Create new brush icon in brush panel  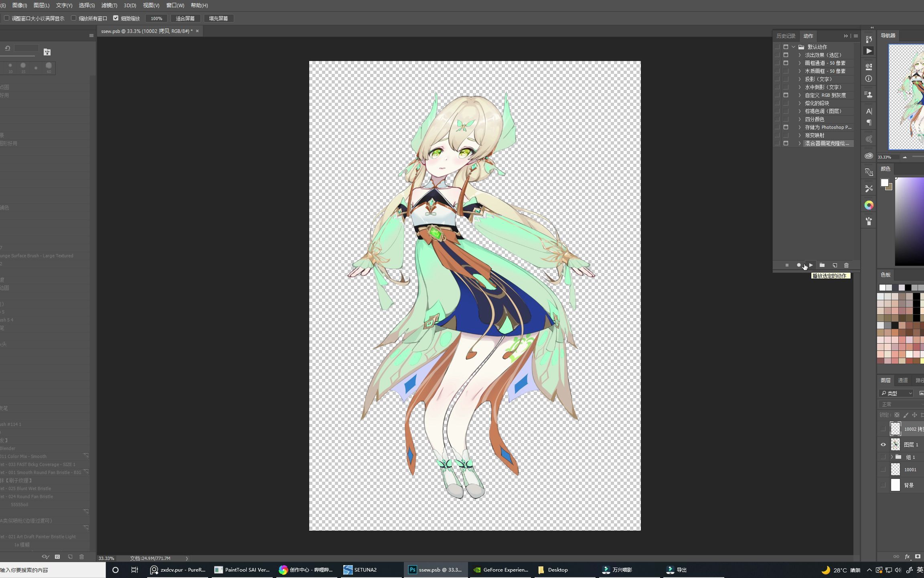coord(70,557)
